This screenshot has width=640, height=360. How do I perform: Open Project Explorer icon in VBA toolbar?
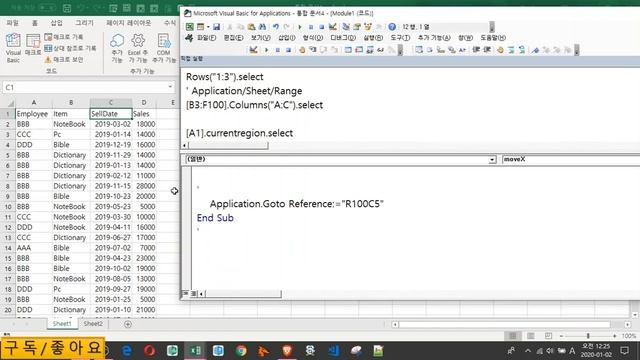coord(346,27)
